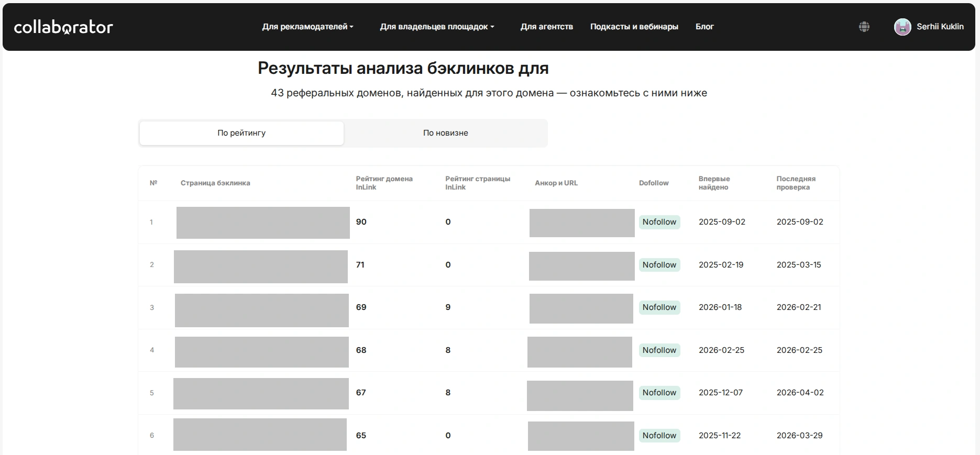Click the Nofollow badge in row 5

(x=659, y=393)
